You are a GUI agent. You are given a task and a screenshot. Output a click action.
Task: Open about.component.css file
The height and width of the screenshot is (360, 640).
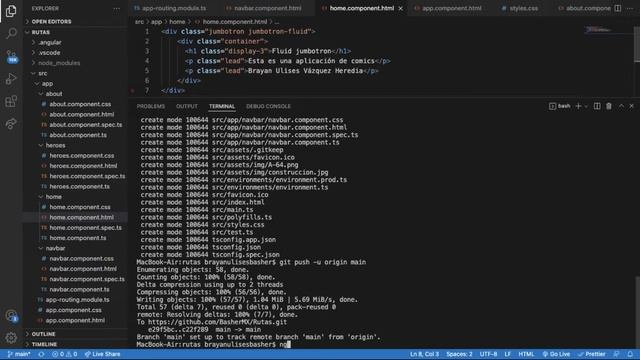pyautogui.click(x=76, y=104)
